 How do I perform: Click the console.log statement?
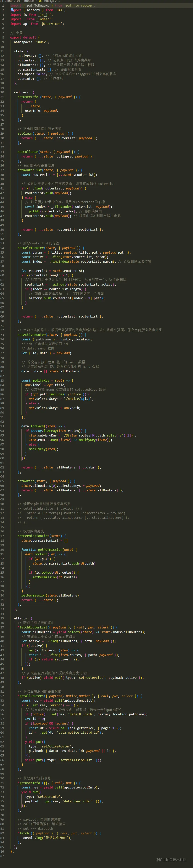pos(47,838)
